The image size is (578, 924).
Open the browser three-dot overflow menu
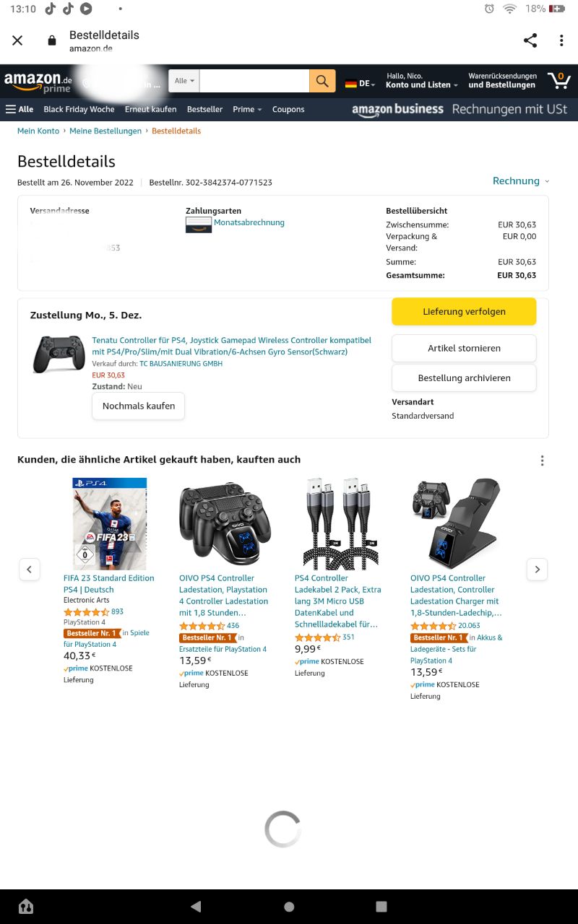(561, 40)
